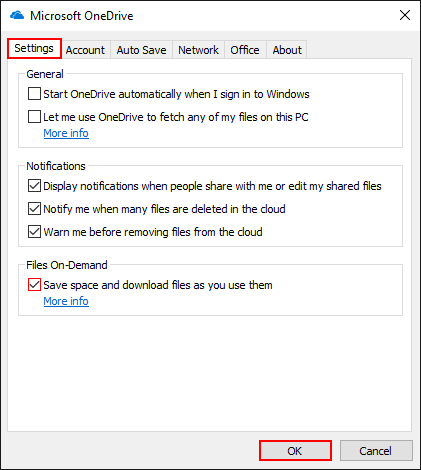
Task: Open the Office tab
Action: pos(245,50)
